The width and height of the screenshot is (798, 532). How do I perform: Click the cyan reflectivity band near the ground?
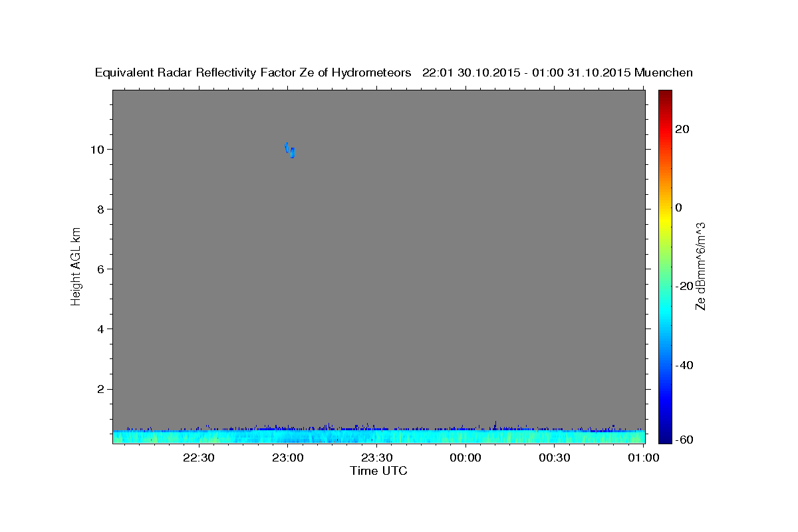coord(378,437)
